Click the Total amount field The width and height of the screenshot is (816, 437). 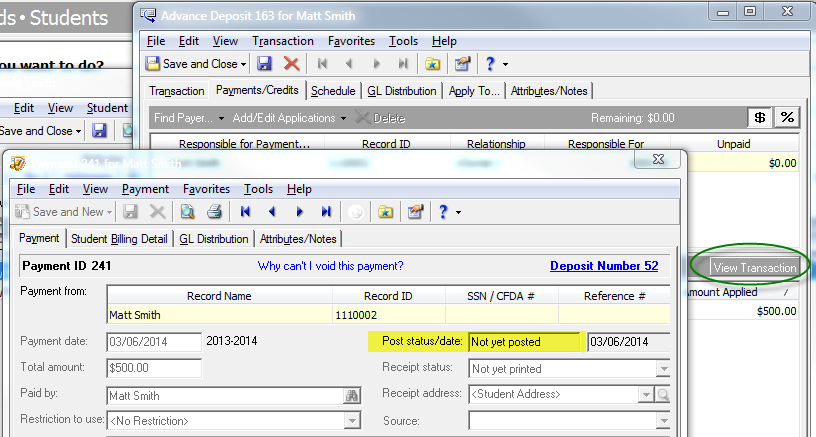click(x=154, y=368)
